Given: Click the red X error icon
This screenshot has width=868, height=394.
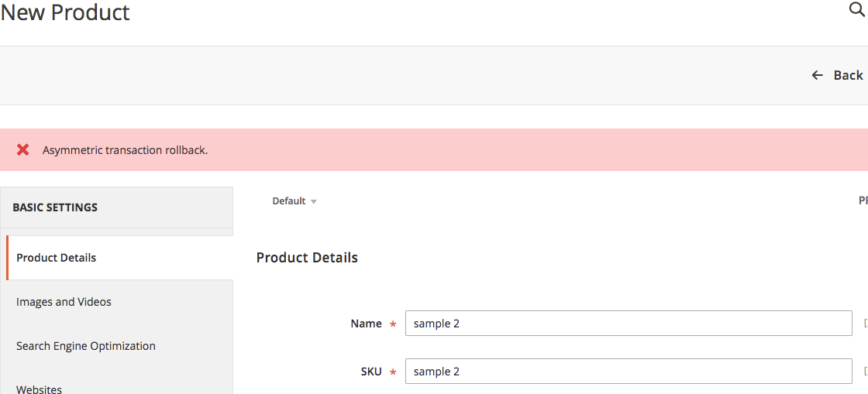Looking at the screenshot, I should (22, 149).
